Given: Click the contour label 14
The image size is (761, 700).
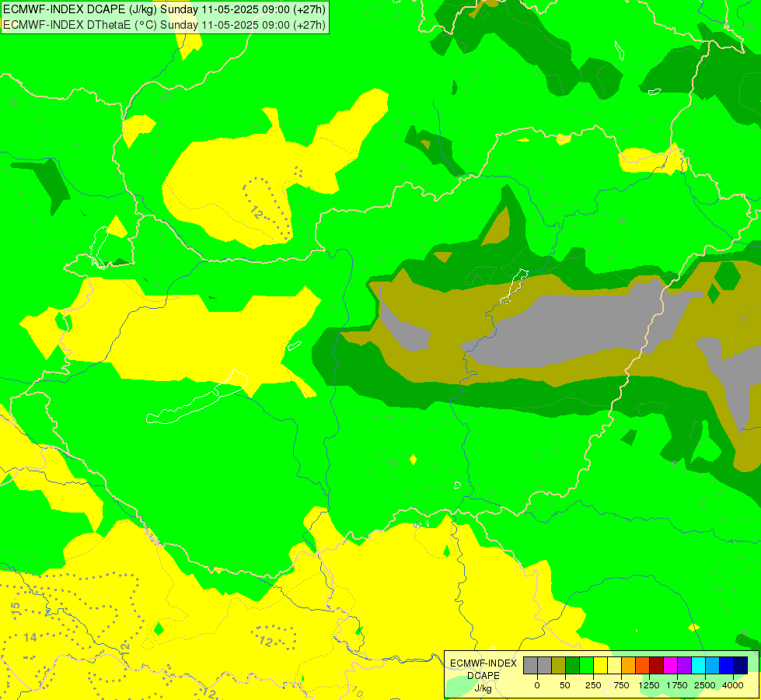Looking at the screenshot, I should click(x=30, y=637).
